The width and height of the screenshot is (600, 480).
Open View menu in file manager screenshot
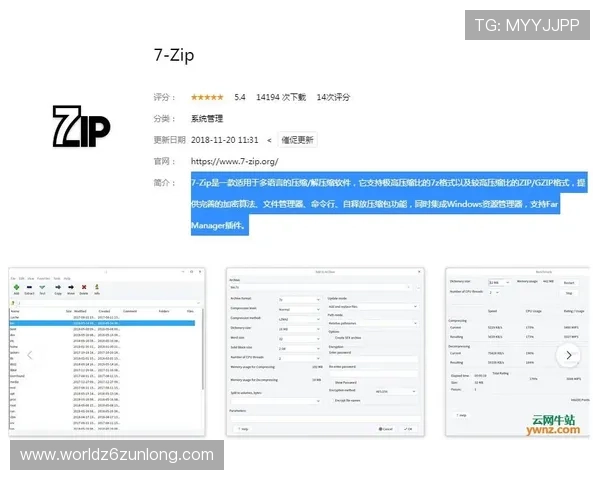coord(31,279)
